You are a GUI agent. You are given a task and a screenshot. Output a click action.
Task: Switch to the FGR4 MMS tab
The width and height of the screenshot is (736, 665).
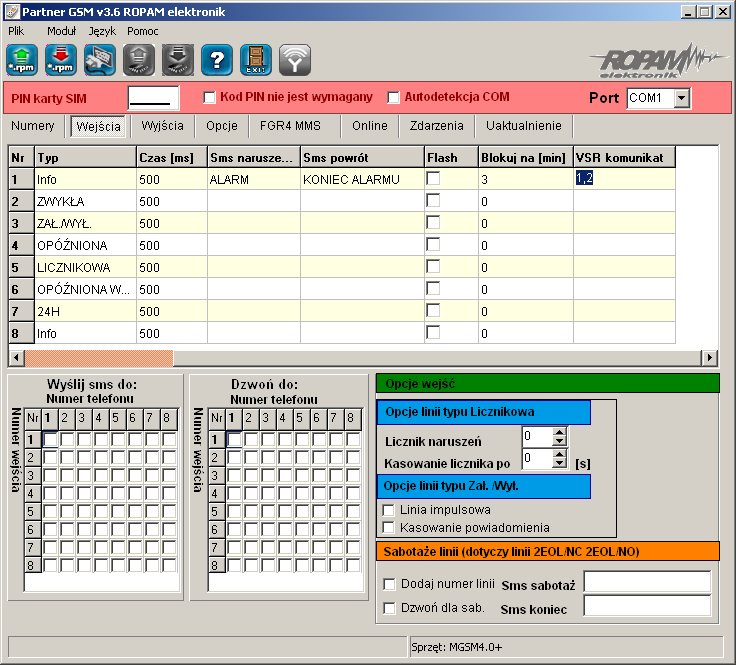(290, 126)
